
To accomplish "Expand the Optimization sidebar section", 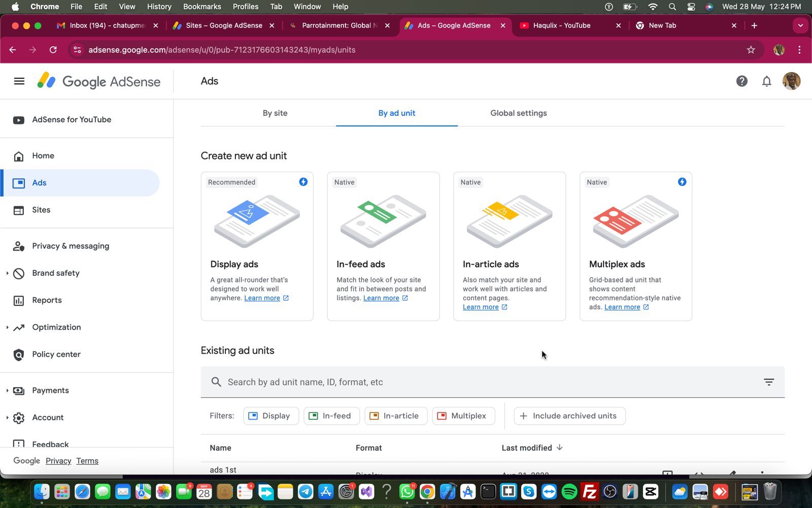I will tap(8, 328).
